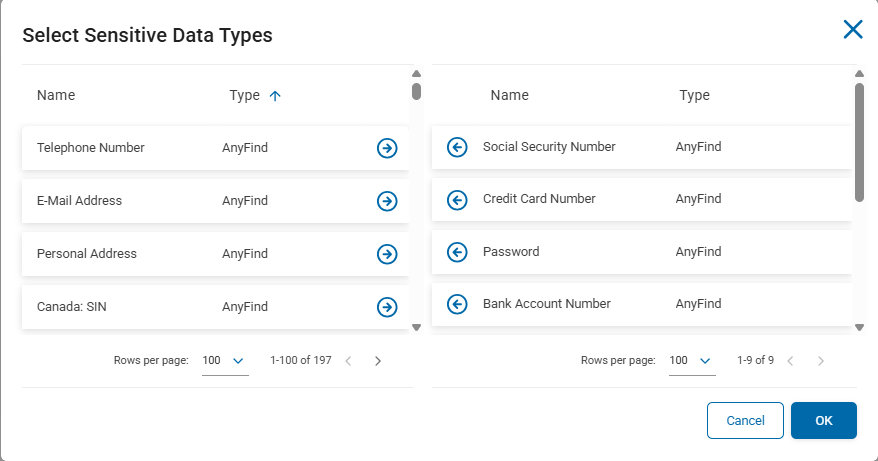Go to next page of left list
Image resolution: width=878 pixels, height=461 pixels.
378,361
